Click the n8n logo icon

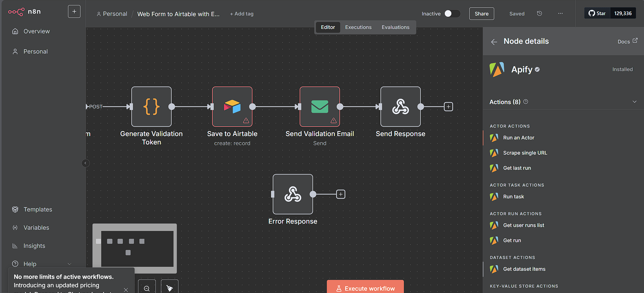pos(16,12)
